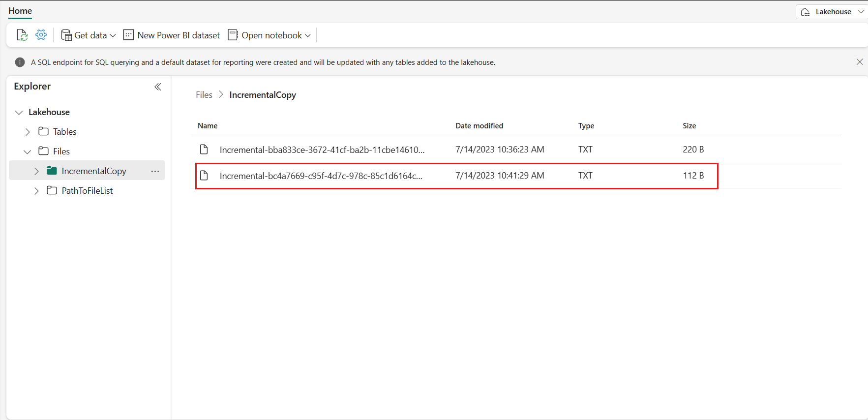This screenshot has width=868, height=420.
Task: Click the Get data database icon
Action: 66,35
